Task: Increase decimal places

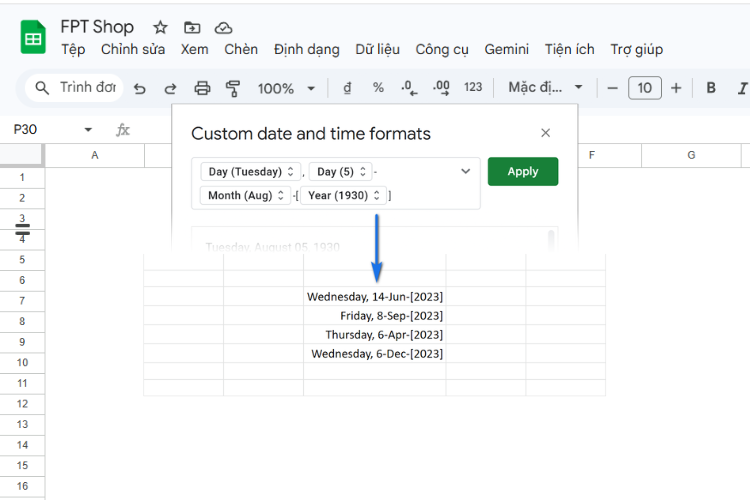Action: tap(441, 88)
